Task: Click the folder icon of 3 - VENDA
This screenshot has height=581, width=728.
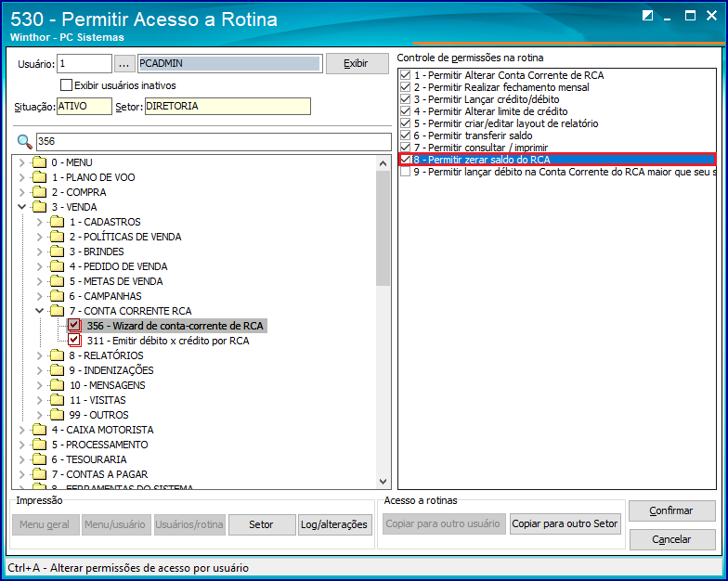Action: tap(39, 207)
